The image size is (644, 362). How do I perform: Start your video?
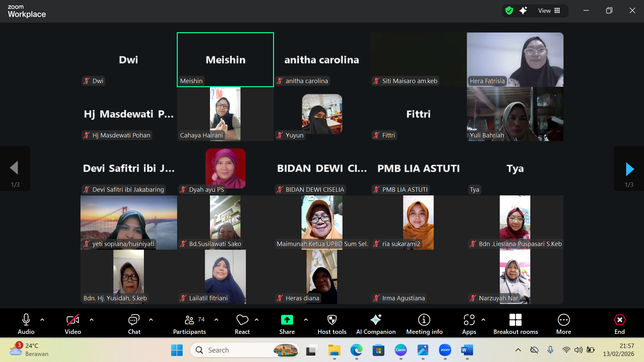pos(72,323)
